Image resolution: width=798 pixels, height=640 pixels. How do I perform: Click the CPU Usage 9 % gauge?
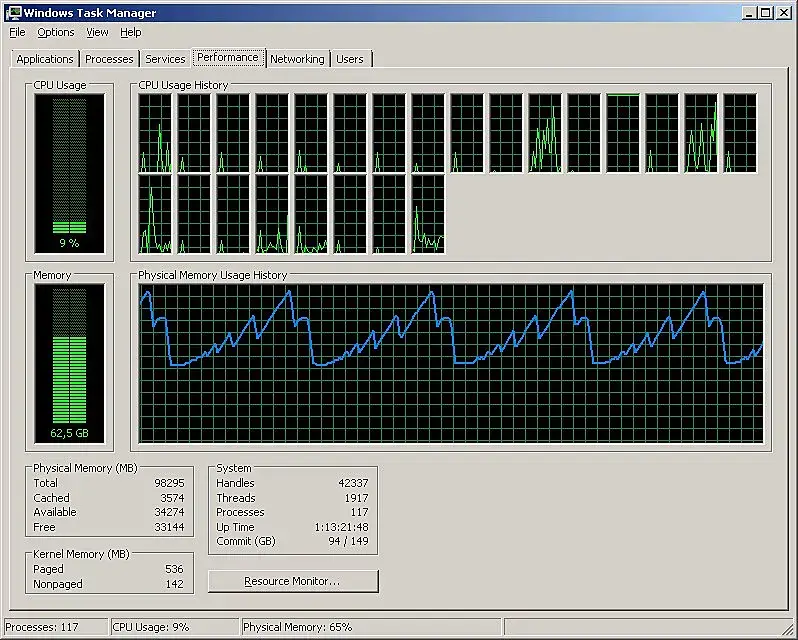pos(69,173)
